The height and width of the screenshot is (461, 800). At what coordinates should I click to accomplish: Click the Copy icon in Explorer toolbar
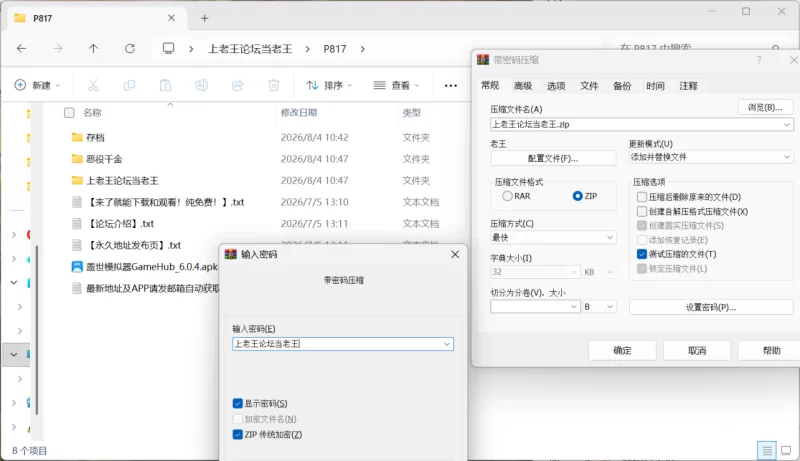129,85
